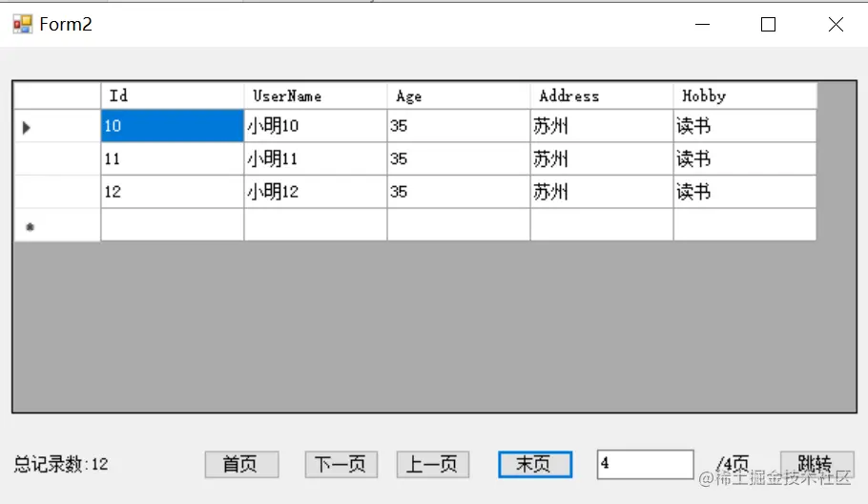
Task: Click the Age column header
Action: click(x=459, y=95)
